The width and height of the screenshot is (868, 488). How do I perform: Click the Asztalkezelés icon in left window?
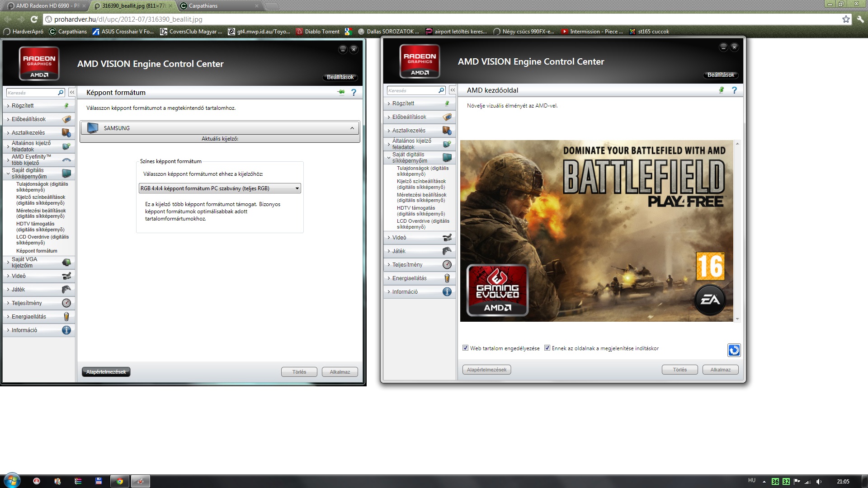click(66, 133)
